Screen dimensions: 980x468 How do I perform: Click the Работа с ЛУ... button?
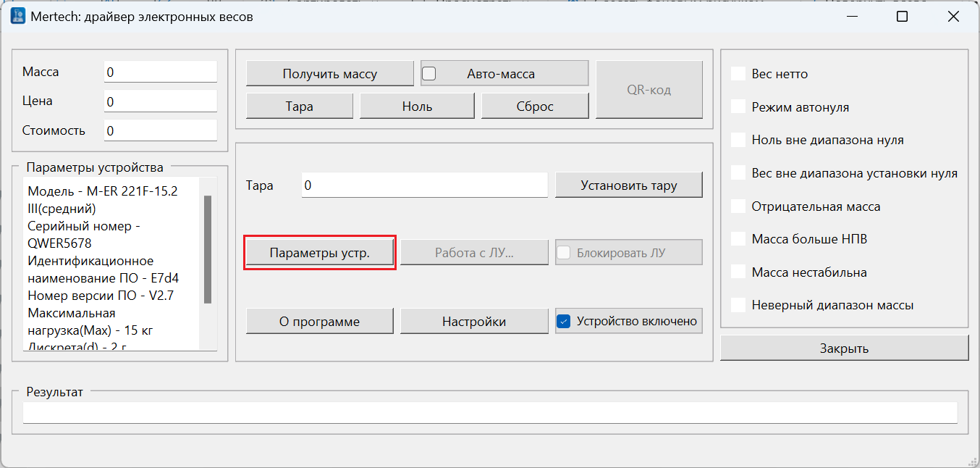pos(475,253)
